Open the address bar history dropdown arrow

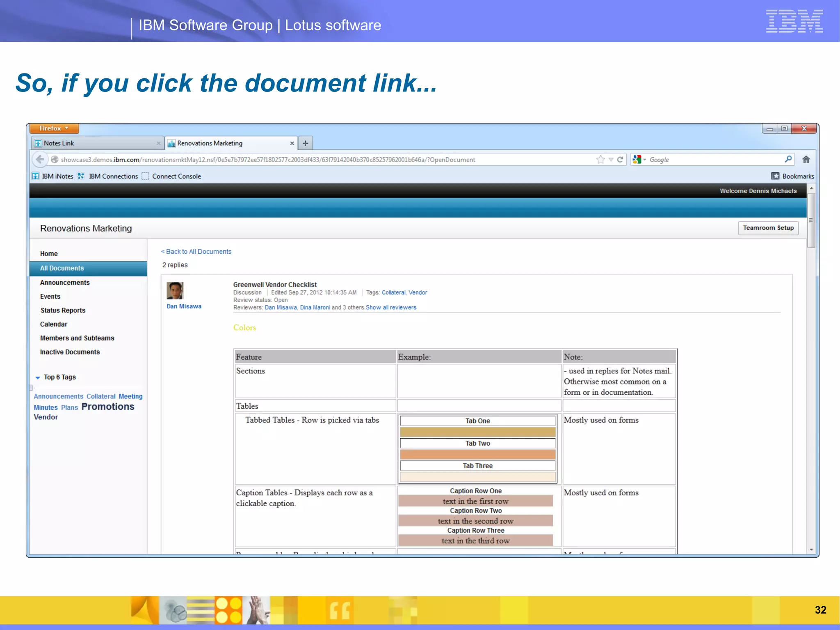[x=611, y=160]
